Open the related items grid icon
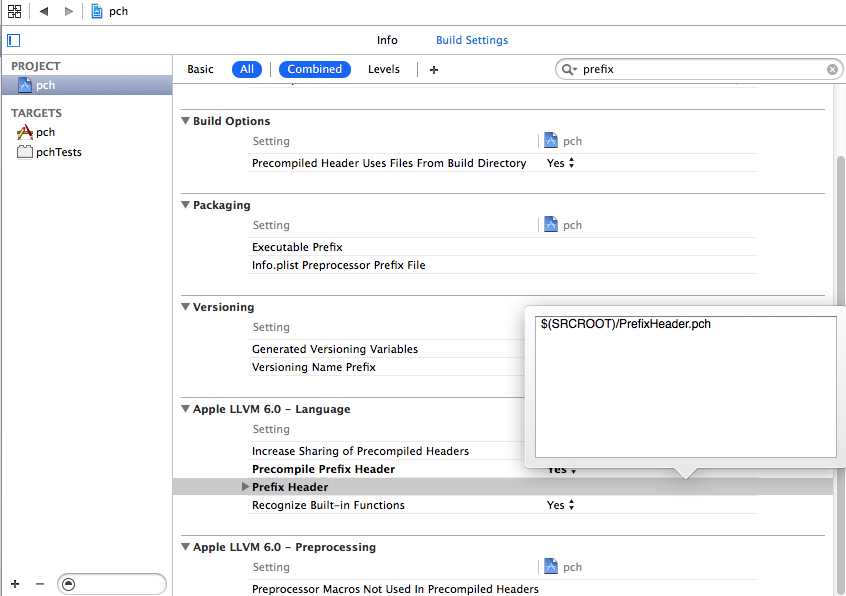The width and height of the screenshot is (846, 596). [15, 11]
